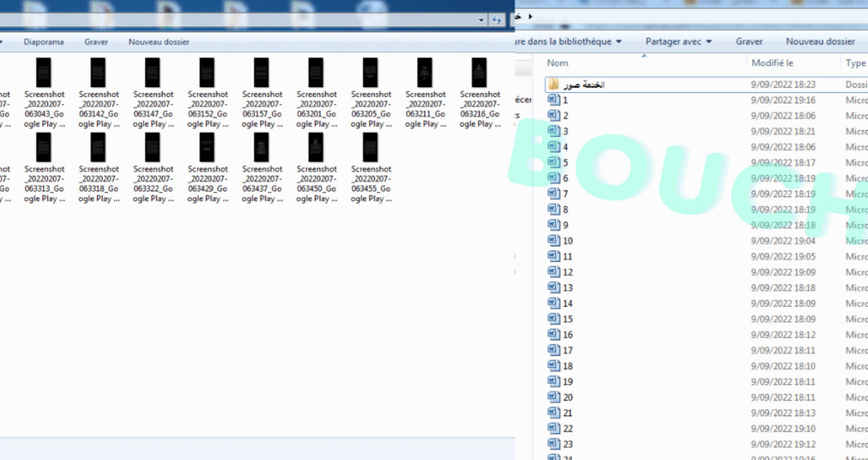Image resolution: width=868 pixels, height=460 pixels.
Task: Select thumbnail Screenshot_20220207-063322 image file
Action: (152, 147)
